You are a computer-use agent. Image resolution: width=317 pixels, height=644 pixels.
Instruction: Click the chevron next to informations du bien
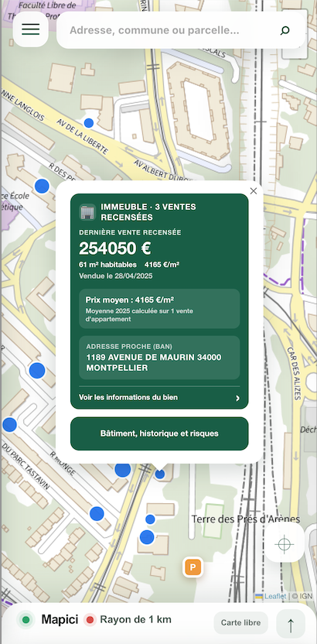[x=237, y=398]
